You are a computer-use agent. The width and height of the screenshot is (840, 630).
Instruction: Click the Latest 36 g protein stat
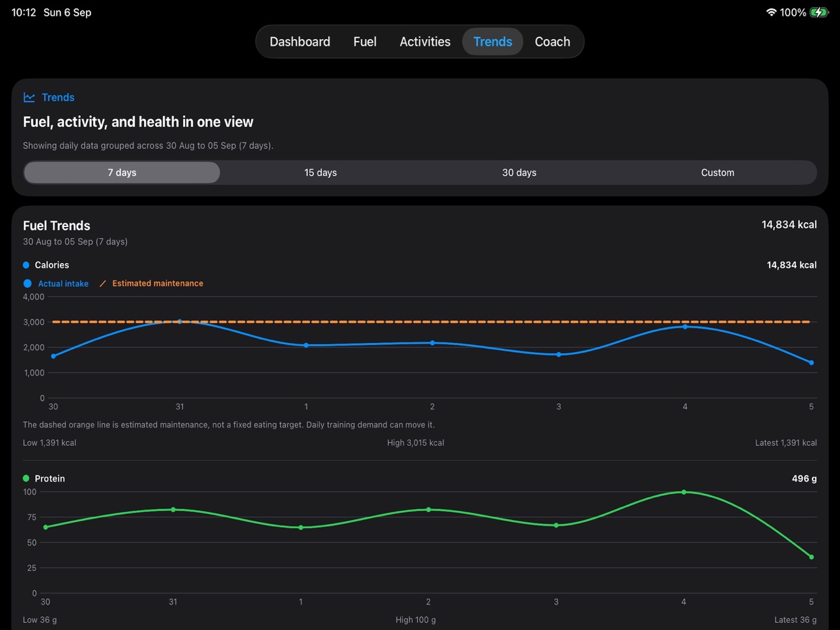coord(796,620)
